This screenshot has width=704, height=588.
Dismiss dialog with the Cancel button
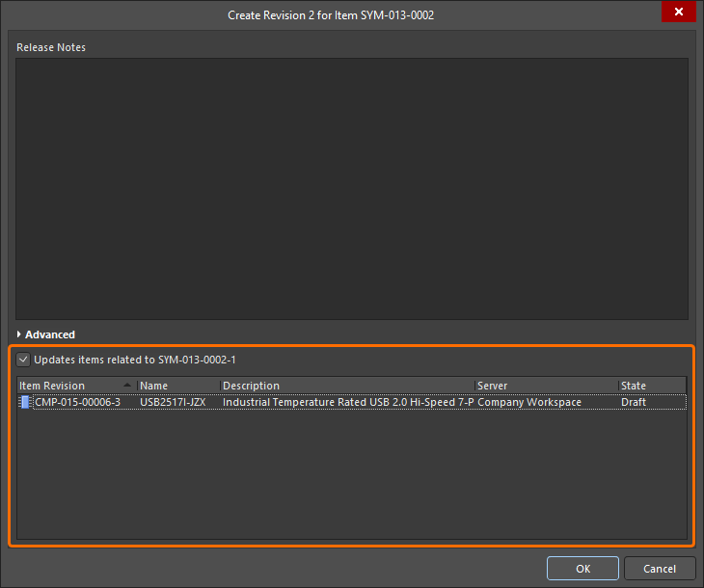(x=660, y=569)
